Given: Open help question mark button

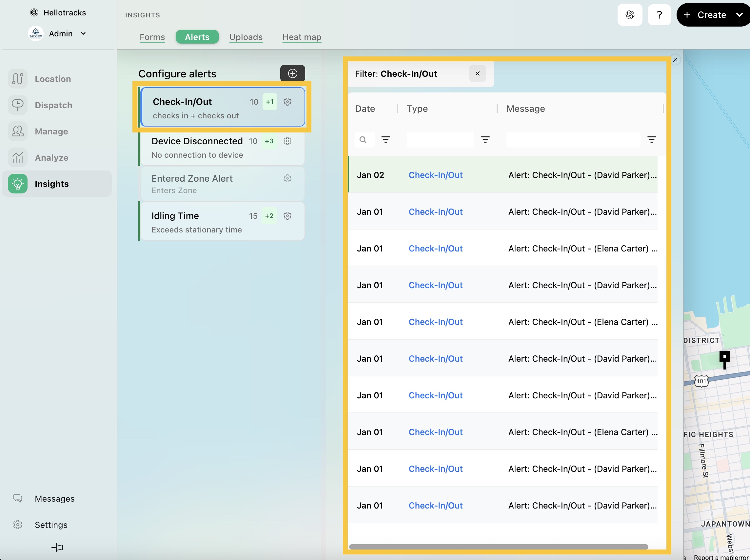Looking at the screenshot, I should [x=659, y=15].
